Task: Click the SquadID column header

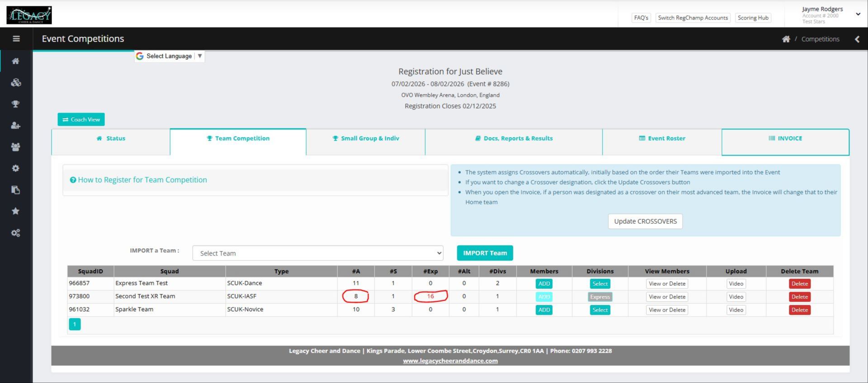Action: [90, 271]
